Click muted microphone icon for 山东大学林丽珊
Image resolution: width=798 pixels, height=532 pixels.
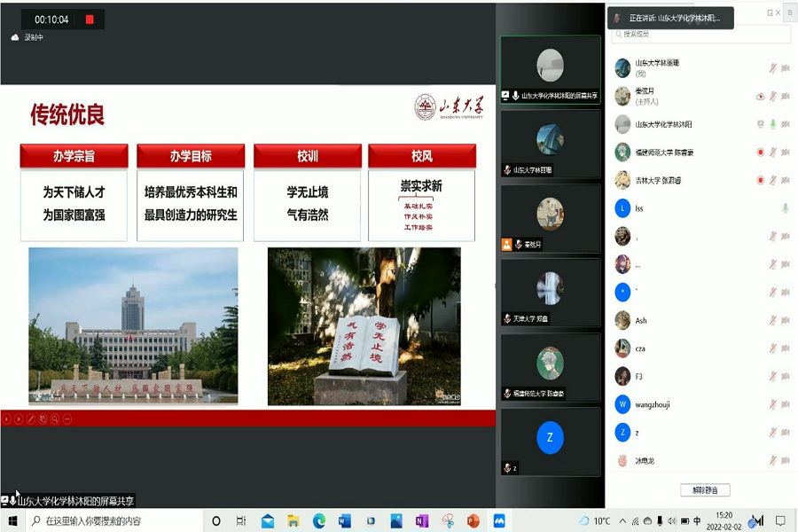point(772,67)
